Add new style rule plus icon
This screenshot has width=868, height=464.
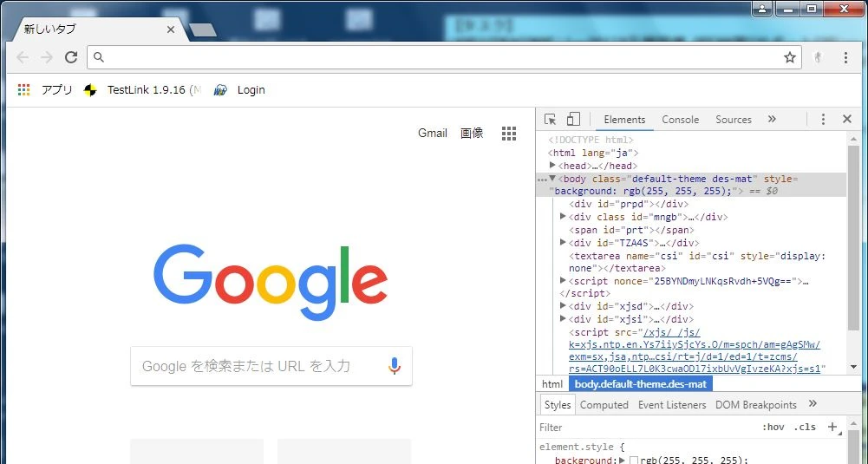[832, 427]
